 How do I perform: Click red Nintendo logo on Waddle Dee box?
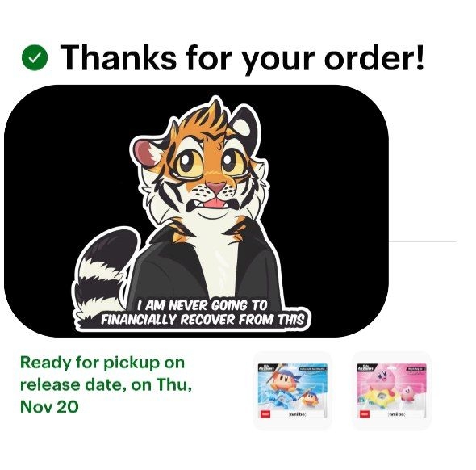pos(265,414)
